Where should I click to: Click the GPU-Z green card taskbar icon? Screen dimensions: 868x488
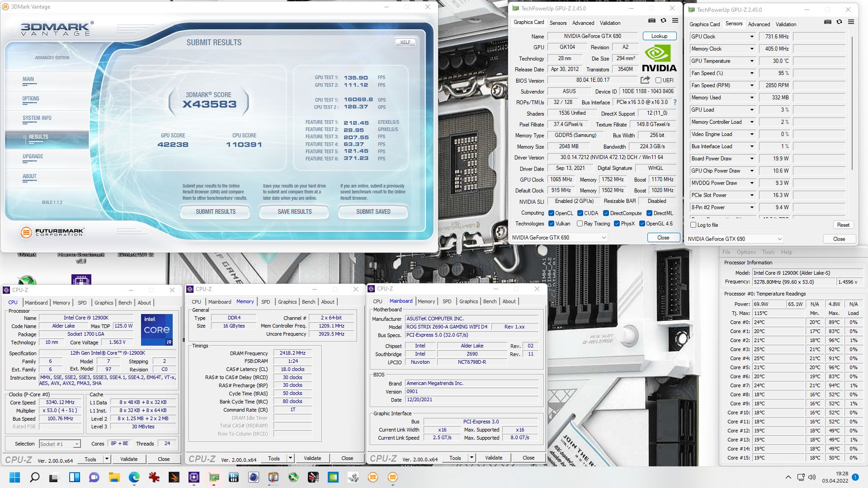click(214, 477)
